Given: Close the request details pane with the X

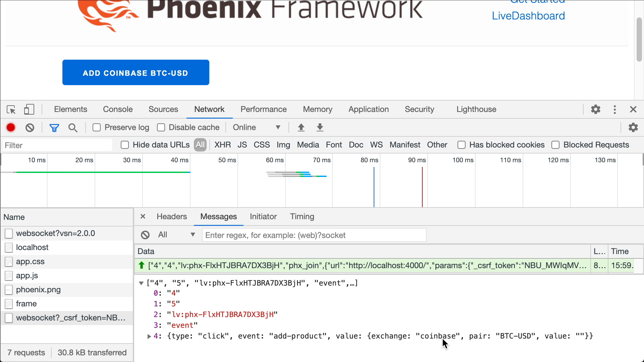Looking at the screenshot, I should point(143,217).
